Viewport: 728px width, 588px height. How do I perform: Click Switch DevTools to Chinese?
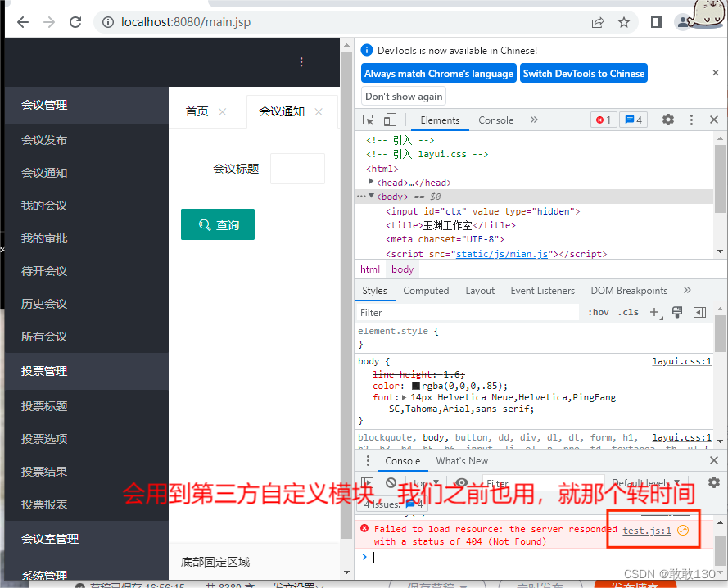(x=584, y=74)
